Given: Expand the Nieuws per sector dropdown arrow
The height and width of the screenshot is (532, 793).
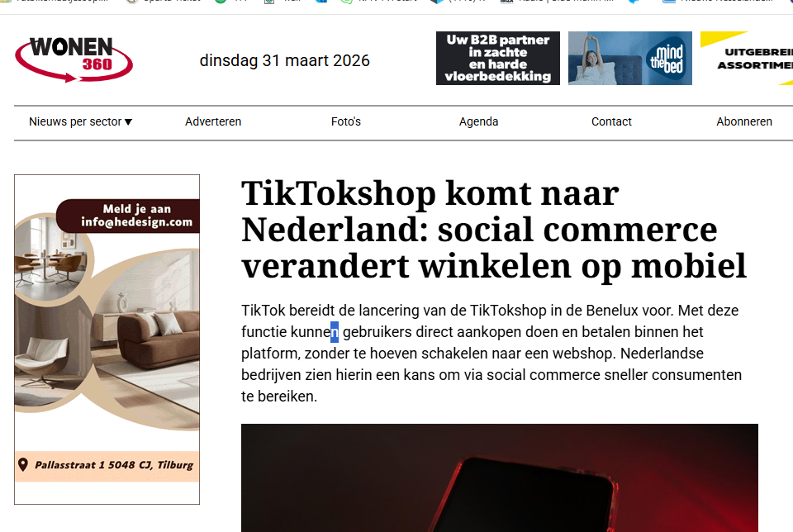Looking at the screenshot, I should pyautogui.click(x=129, y=122).
